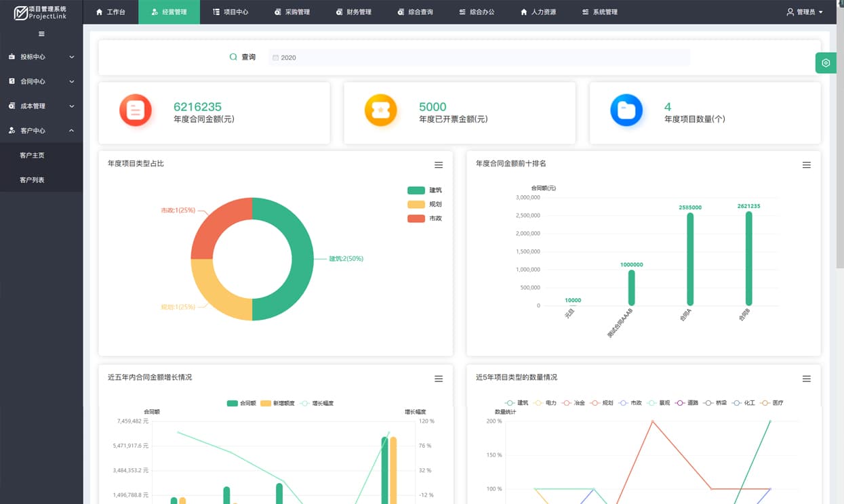
Task: Toggle 冶金 line in project type legend
Action: coord(574,402)
